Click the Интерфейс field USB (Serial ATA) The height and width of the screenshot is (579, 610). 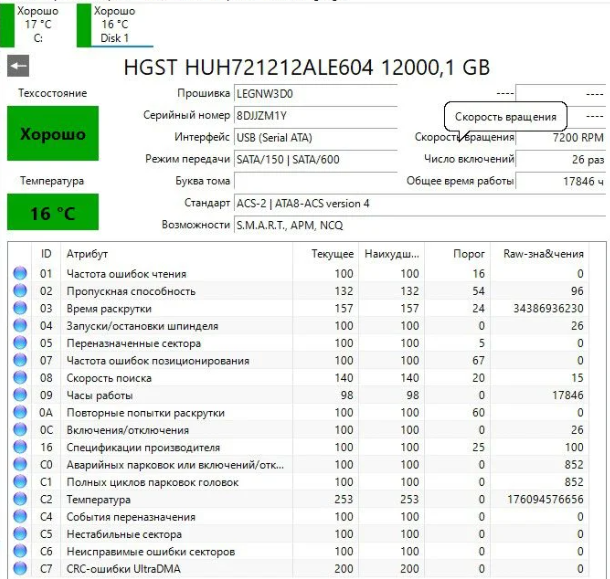pos(316,137)
